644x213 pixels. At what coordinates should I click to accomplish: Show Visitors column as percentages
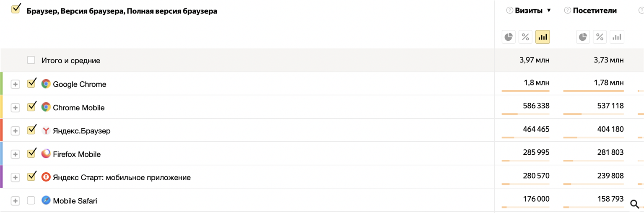pyautogui.click(x=600, y=37)
